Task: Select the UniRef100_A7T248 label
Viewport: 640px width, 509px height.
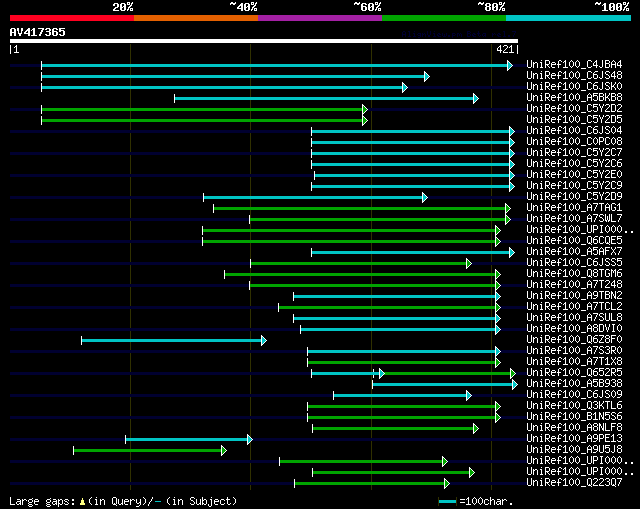Action: 574,285
